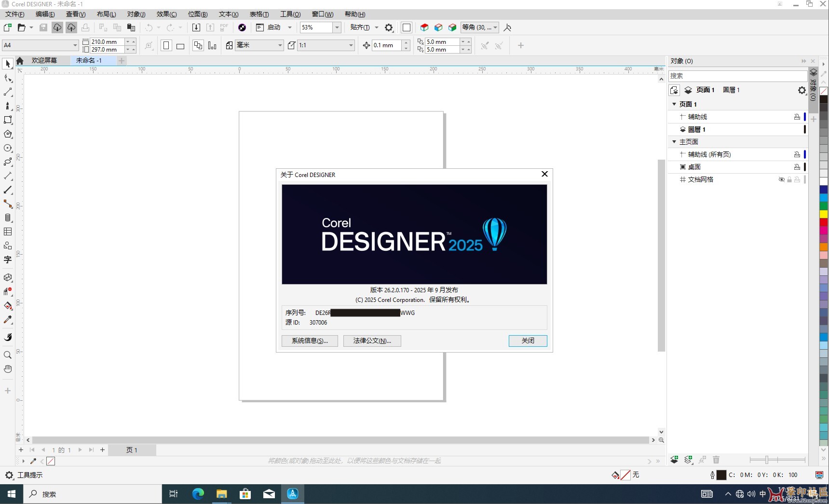Toggle lock on 文档网格 row
Image resolution: width=829 pixels, height=504 pixels.
tap(789, 179)
